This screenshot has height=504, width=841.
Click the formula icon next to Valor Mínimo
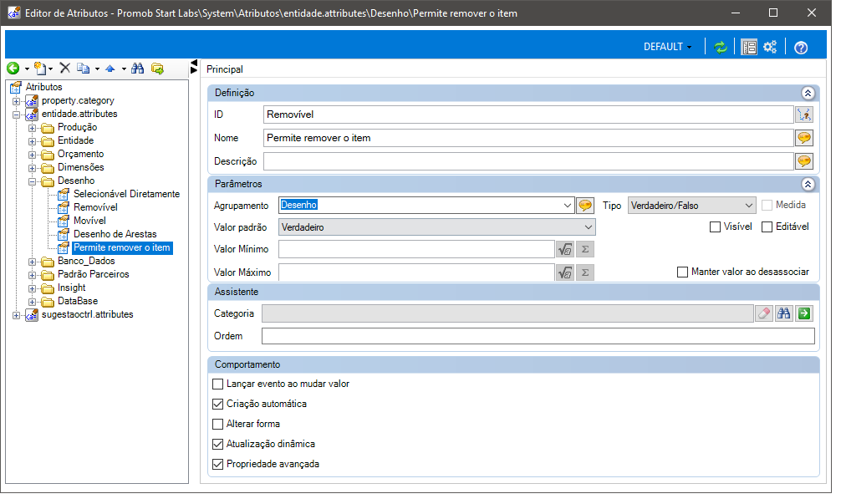tap(565, 249)
